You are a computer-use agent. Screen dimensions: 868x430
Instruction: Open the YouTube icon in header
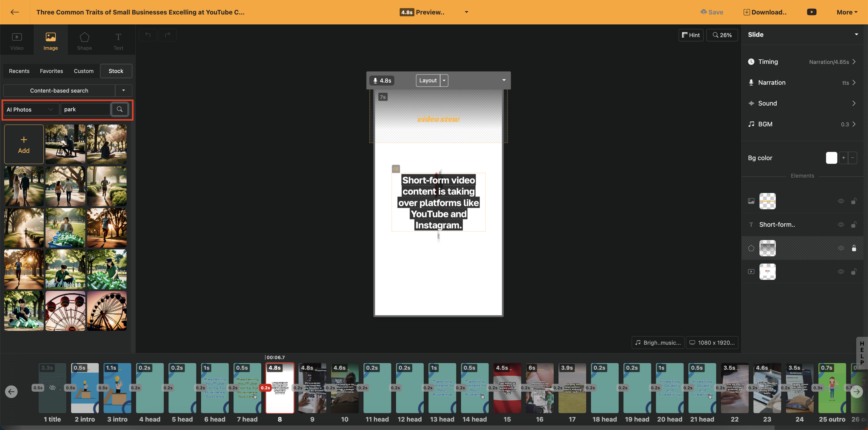(x=811, y=12)
